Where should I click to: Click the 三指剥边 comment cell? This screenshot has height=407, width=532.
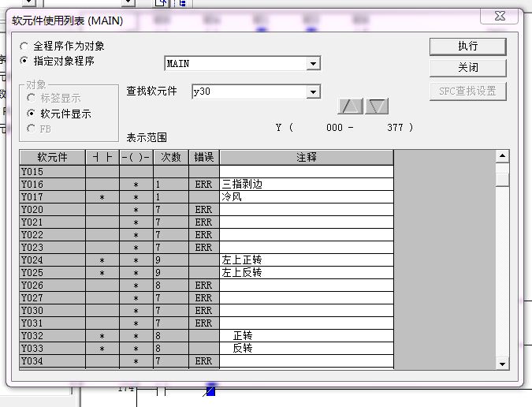point(306,185)
